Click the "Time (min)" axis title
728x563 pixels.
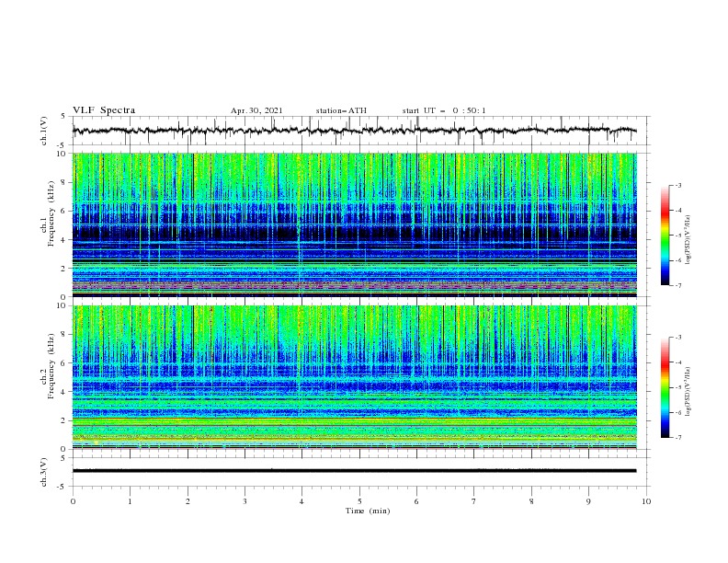368,511
